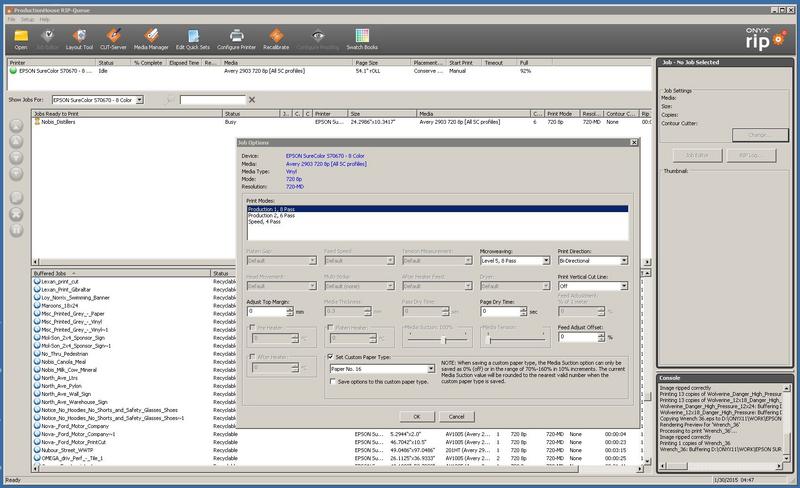800x488 pixels.
Task: Sort by Buffered Jobs column header
Action: point(121,274)
